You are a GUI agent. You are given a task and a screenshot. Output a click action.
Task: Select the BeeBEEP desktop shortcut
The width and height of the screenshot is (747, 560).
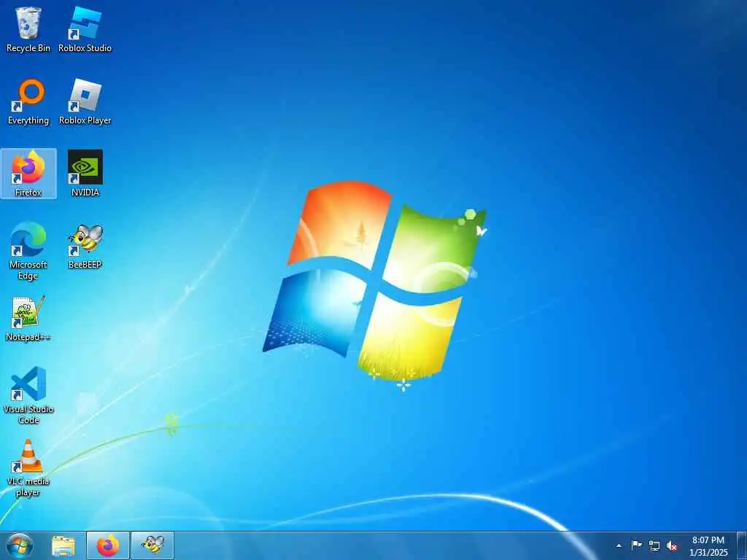(85, 246)
